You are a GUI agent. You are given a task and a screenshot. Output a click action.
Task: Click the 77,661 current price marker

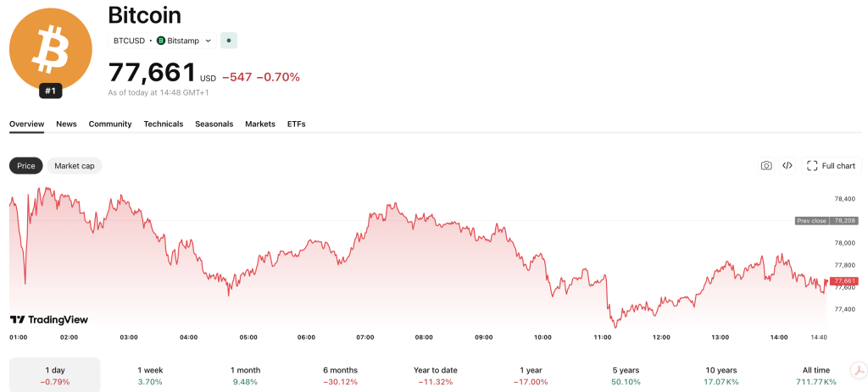point(844,280)
